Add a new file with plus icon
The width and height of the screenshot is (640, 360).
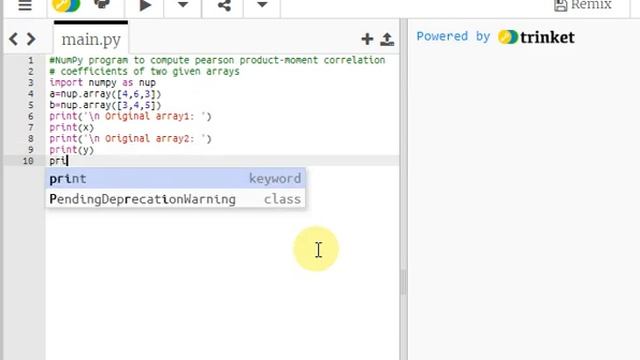pyautogui.click(x=367, y=39)
